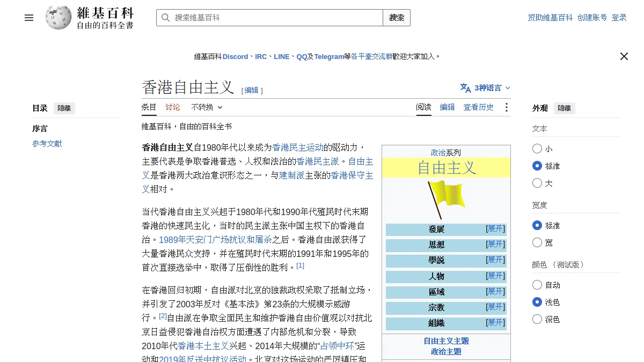Select light color mode 浅色

point(537,302)
